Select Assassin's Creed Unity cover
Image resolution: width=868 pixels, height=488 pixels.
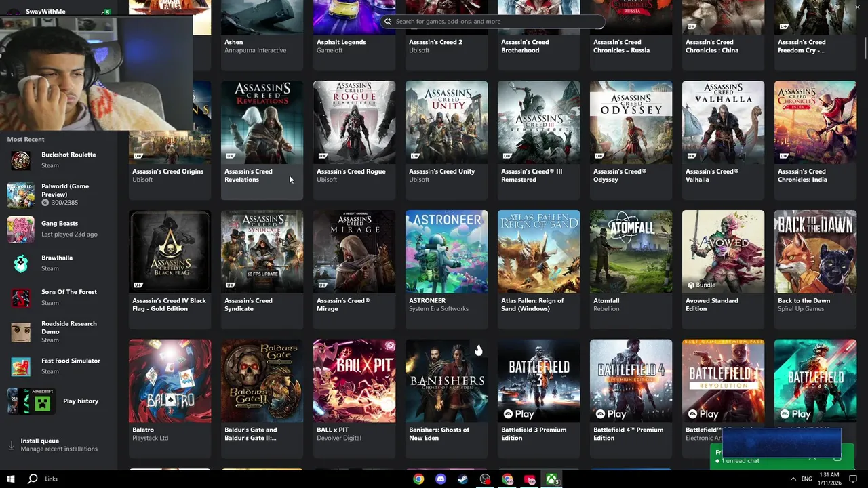pos(446,123)
